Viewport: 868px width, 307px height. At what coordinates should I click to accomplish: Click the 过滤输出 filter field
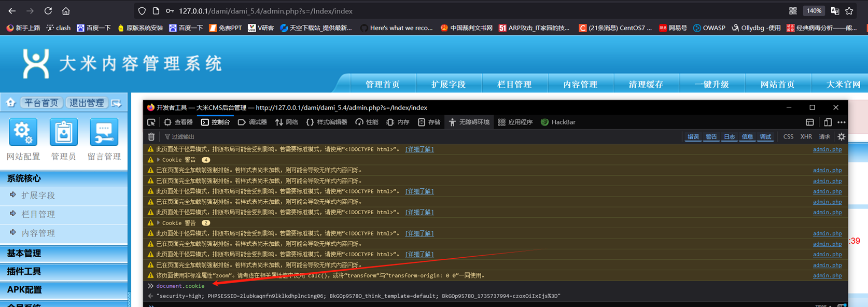(420, 137)
